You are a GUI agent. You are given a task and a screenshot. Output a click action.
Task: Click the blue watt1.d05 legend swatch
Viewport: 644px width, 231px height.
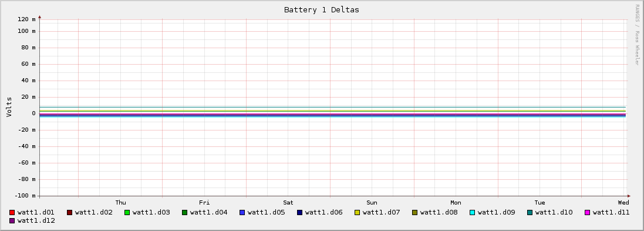(x=242, y=213)
